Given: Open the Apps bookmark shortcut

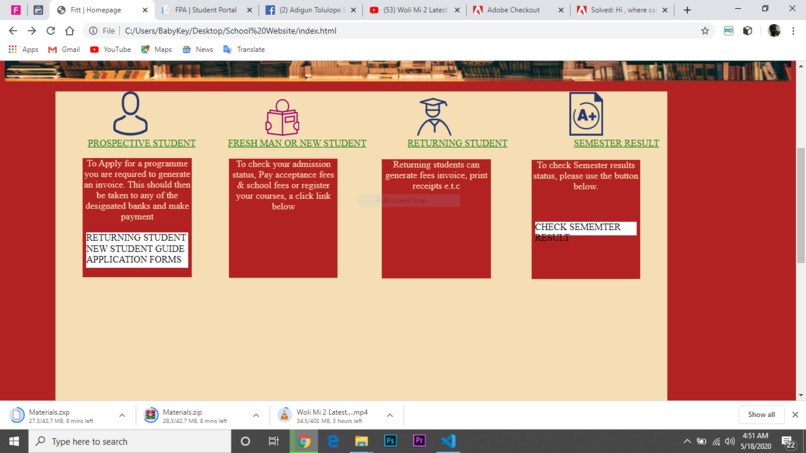Looking at the screenshot, I should [x=23, y=49].
